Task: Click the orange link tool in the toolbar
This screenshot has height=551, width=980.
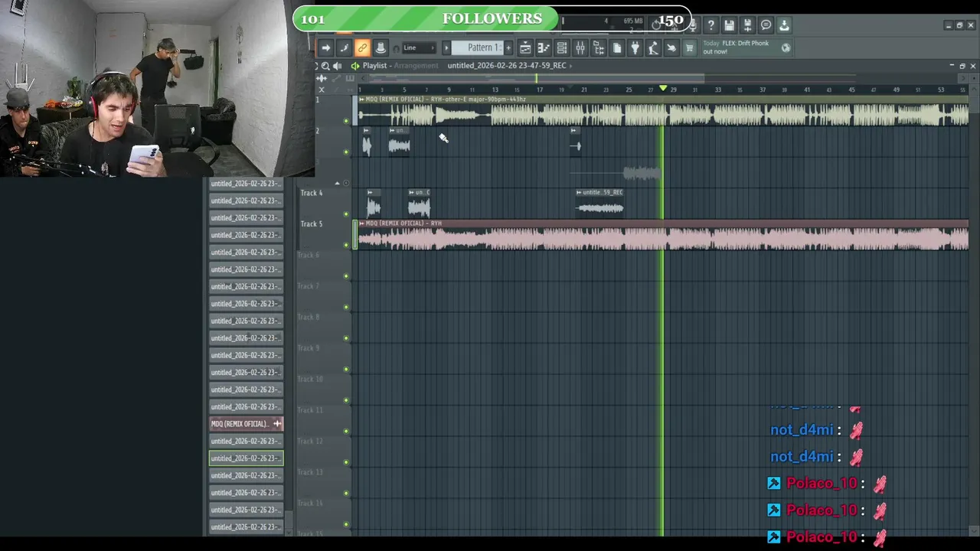Action: point(362,47)
